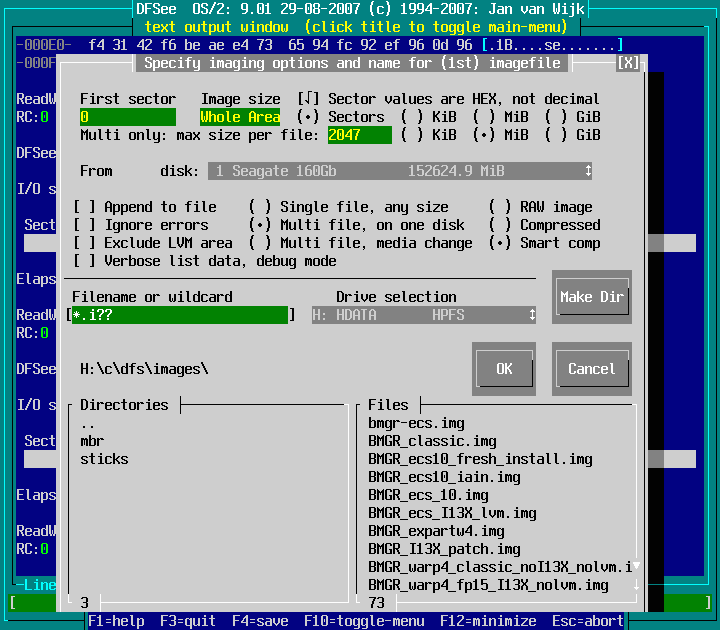Click the Files list scroll-down arrow
The image size is (720, 630).
(635, 567)
